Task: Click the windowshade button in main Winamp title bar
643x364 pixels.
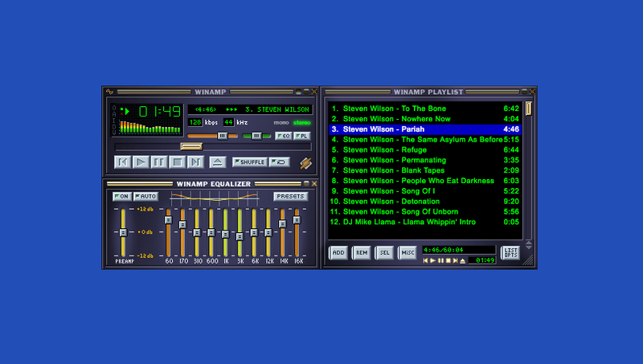Action: (306, 92)
